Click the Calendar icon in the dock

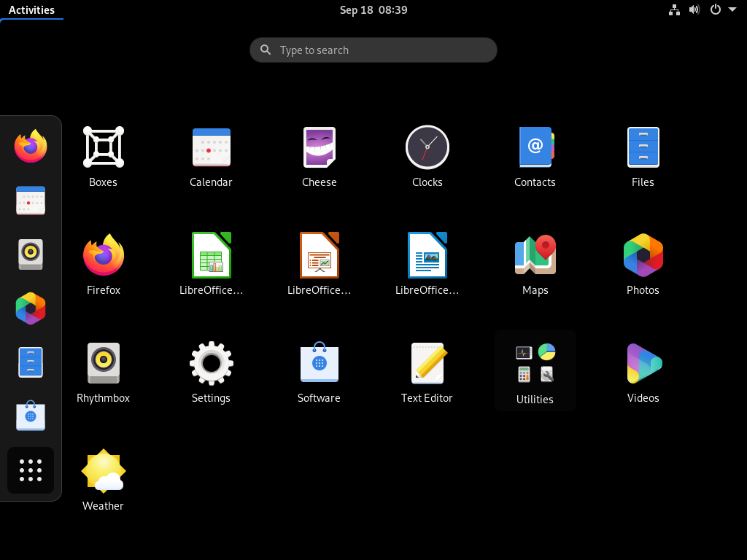(31, 201)
